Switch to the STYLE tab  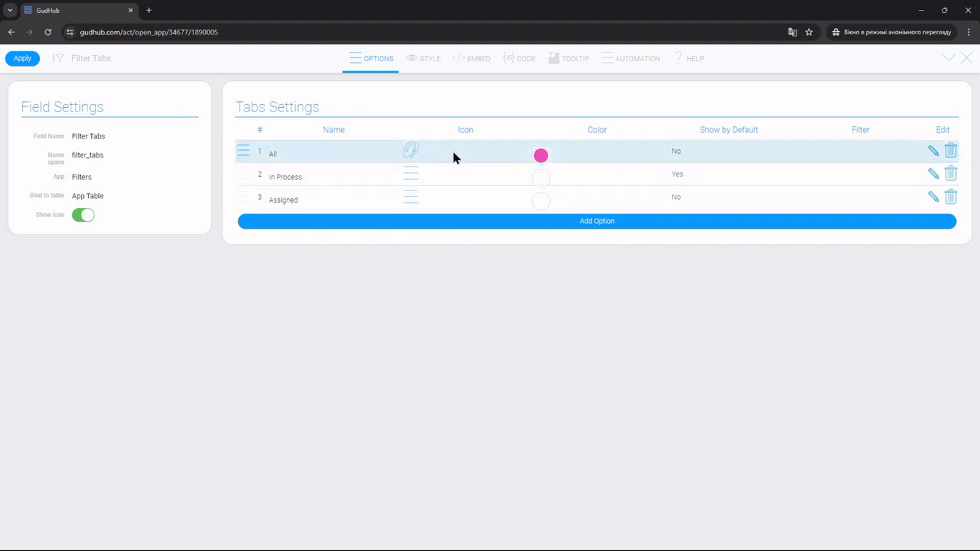pyautogui.click(x=423, y=59)
